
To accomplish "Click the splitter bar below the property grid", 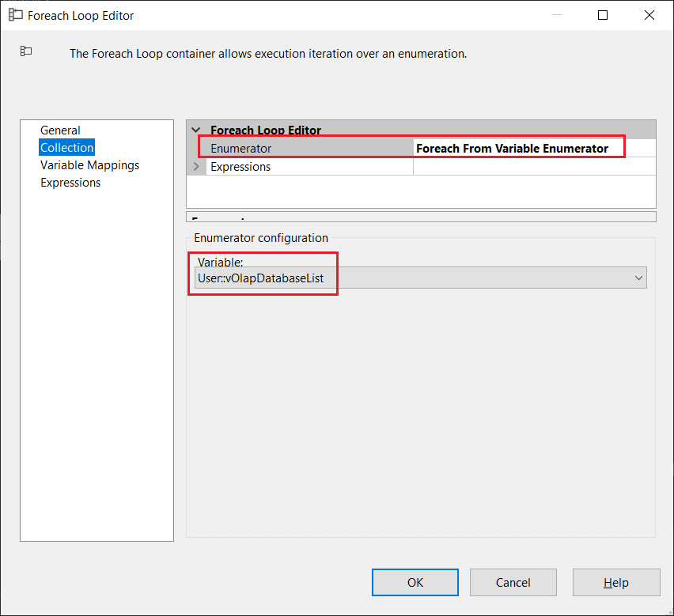I will point(421,217).
